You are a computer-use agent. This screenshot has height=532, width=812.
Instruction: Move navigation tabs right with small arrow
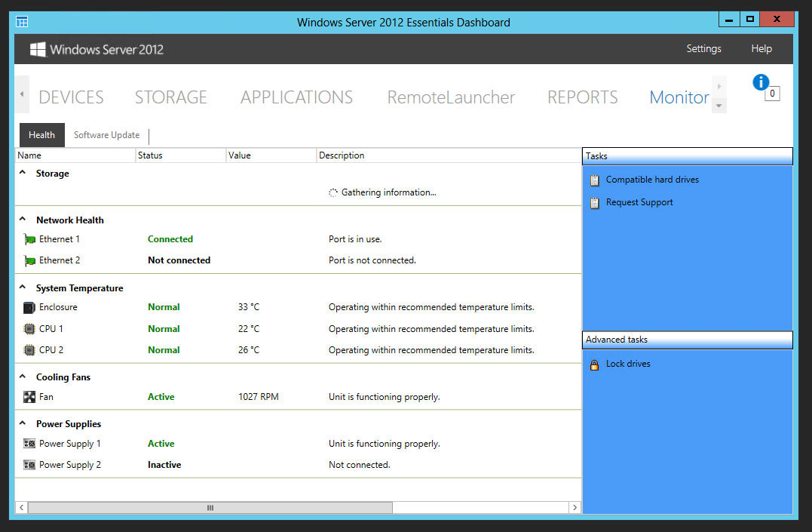[x=719, y=87]
